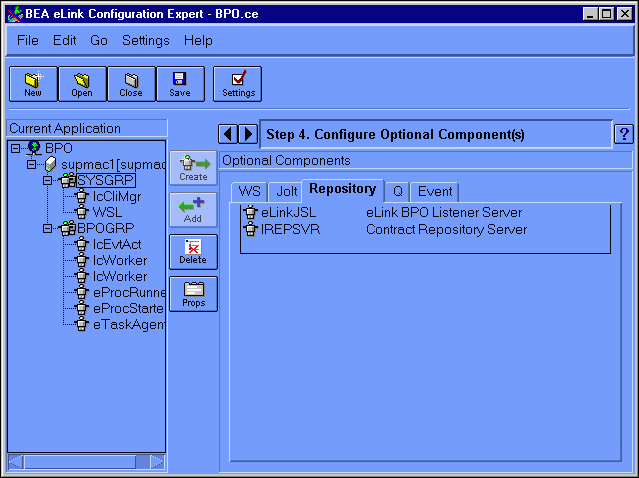Viewport: 639px width, 478px height.
Task: Click tree horizontal scrollbar left arrow
Action: click(x=15, y=462)
